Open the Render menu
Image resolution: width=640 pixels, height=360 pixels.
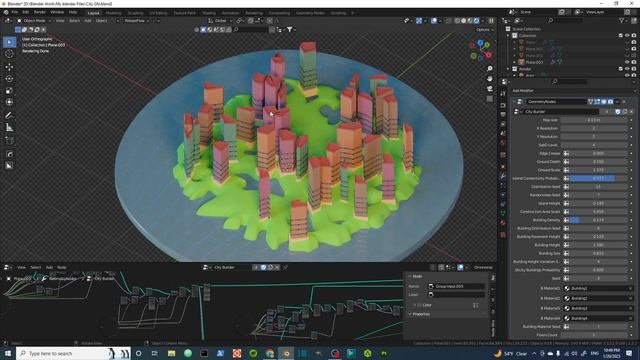40,12
